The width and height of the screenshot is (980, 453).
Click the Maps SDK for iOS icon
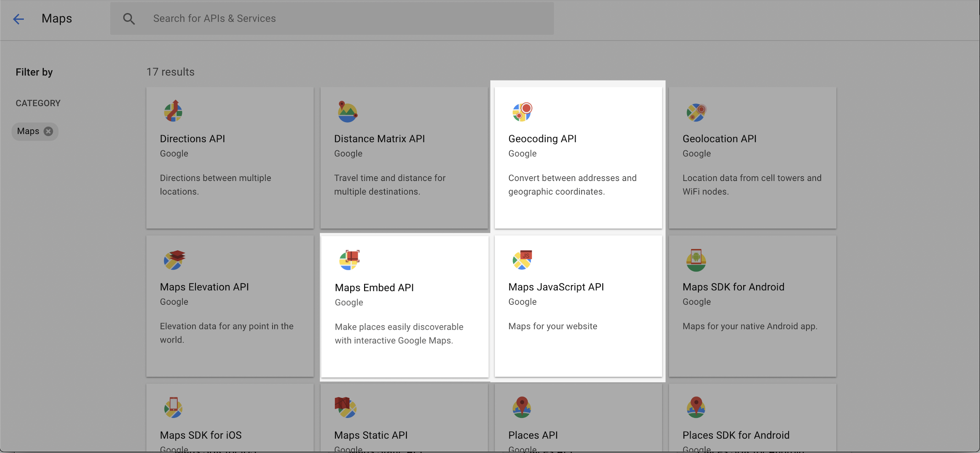[x=173, y=407]
